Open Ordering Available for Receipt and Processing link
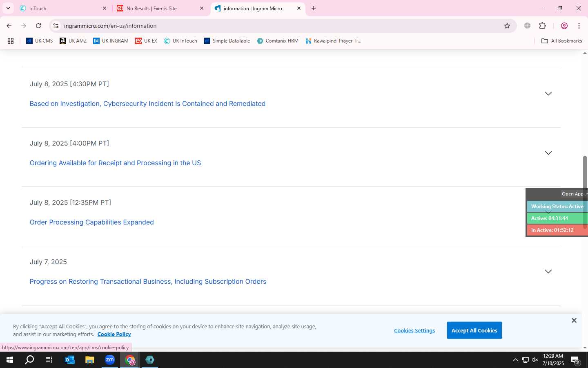The width and height of the screenshot is (588, 368). 115,163
